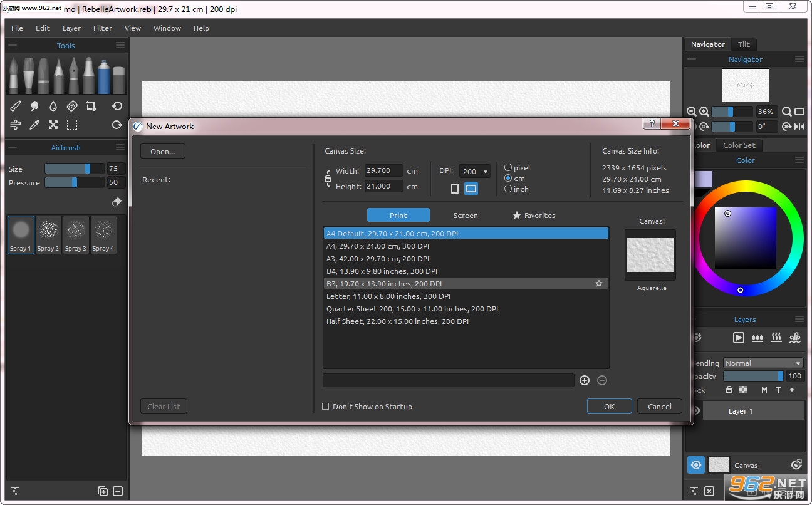The image size is (812, 505).
Task: Select the inch unit radio button
Action: (x=508, y=189)
